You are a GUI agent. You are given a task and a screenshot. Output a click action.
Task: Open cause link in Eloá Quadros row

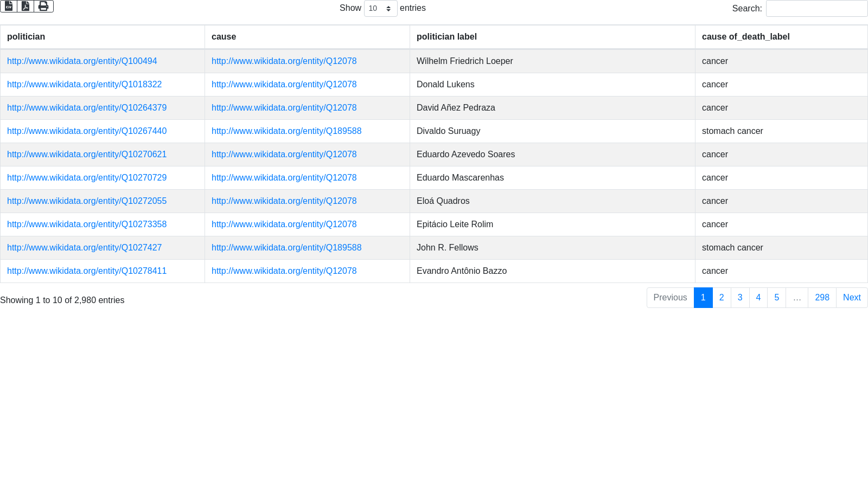284,201
